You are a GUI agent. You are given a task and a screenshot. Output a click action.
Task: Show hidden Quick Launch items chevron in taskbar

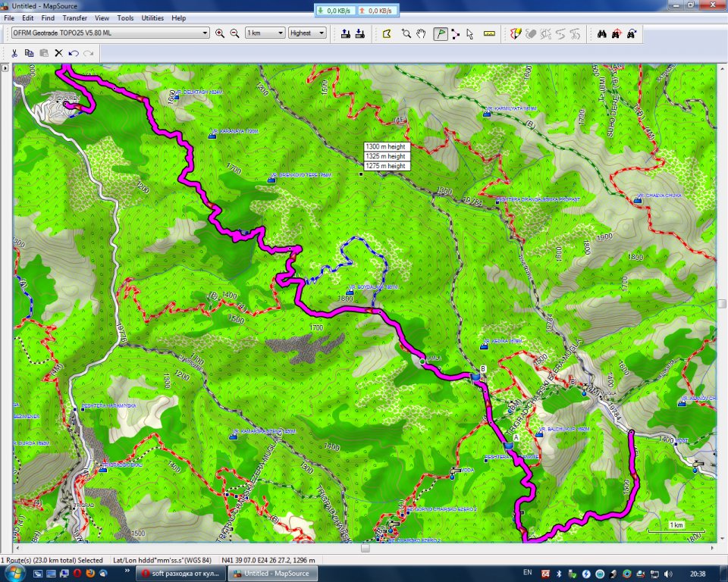point(127,571)
